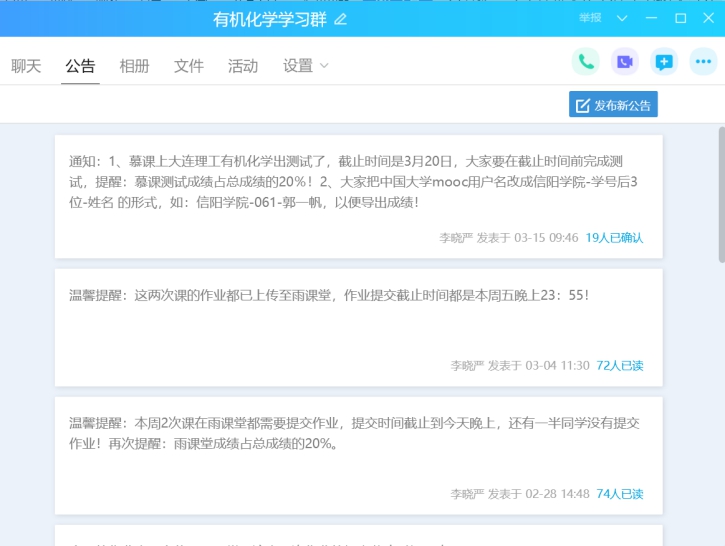Go to the 文件 tab
Screen dimensions: 725x546
click(188, 66)
